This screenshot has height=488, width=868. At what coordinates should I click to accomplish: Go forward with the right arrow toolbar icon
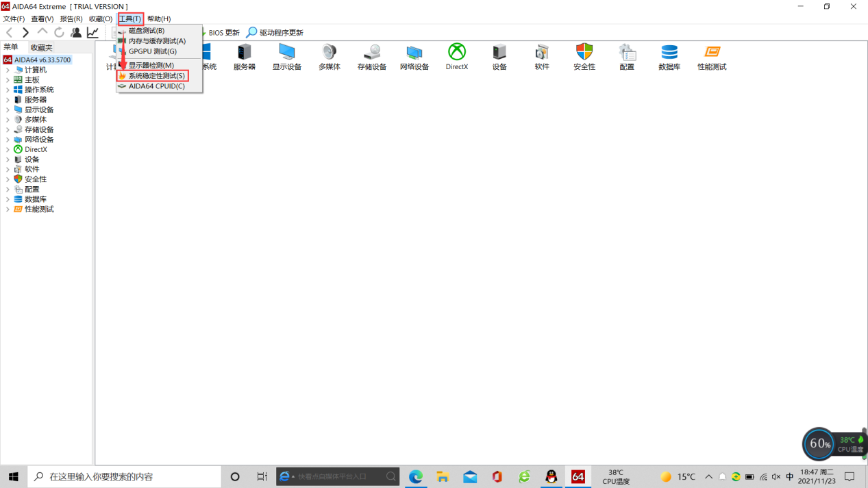25,32
